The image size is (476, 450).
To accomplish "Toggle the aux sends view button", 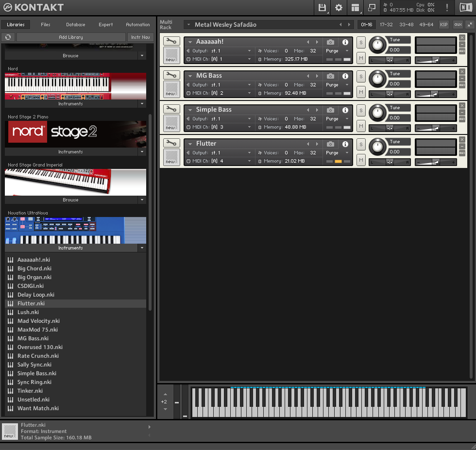I will (x=458, y=25).
